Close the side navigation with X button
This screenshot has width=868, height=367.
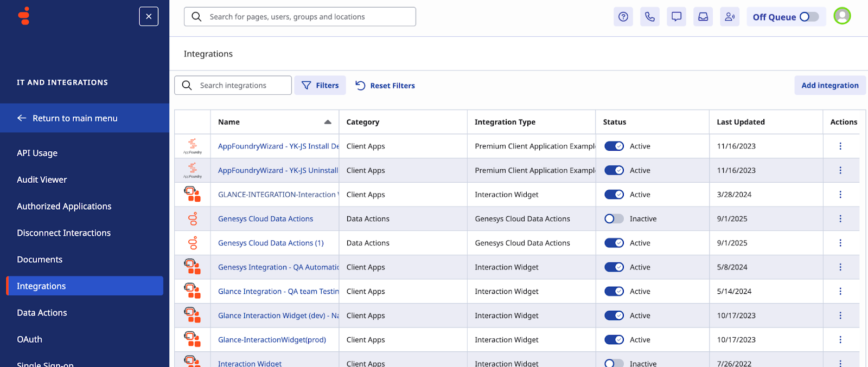[149, 16]
